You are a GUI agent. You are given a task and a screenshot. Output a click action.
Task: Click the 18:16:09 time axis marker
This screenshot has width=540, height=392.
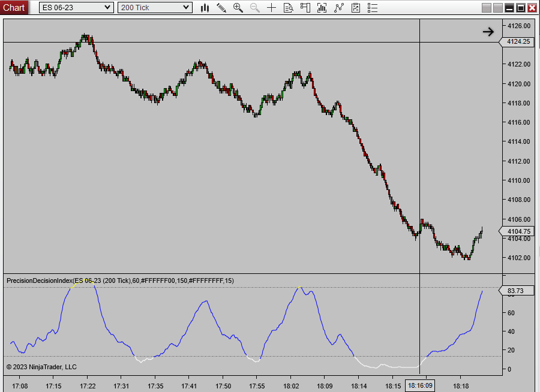(420, 385)
